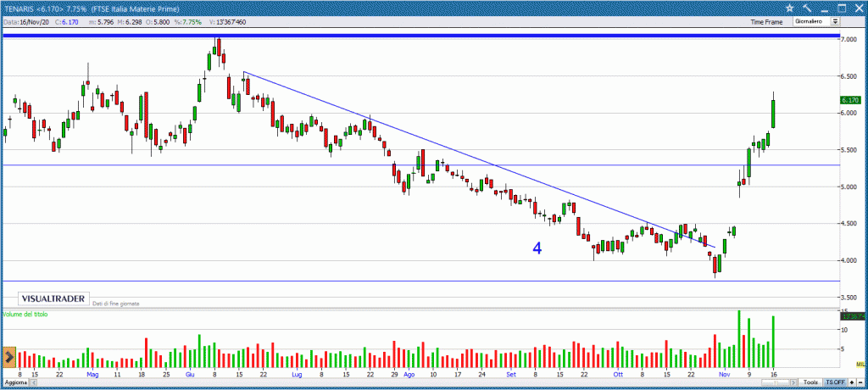Click the minus zoom-out button at bottom right
This screenshot has height=390, width=868.
click(860, 382)
